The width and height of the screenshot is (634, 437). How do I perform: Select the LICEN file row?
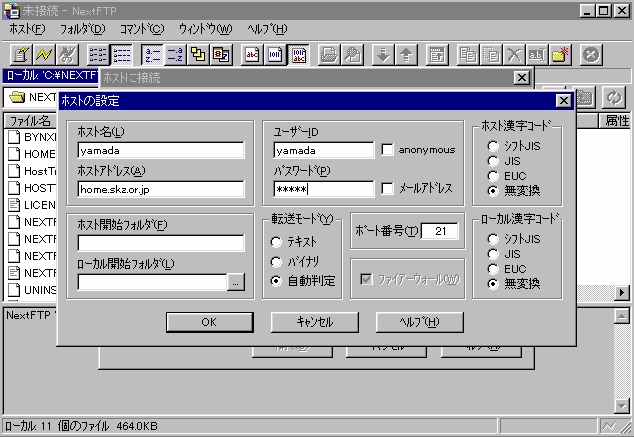(x=32, y=205)
